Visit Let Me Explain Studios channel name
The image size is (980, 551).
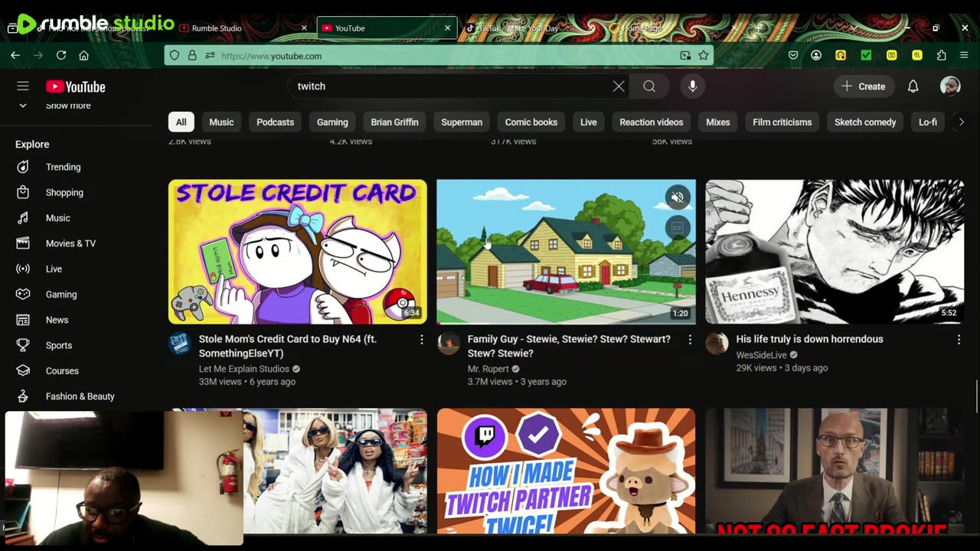(x=243, y=369)
